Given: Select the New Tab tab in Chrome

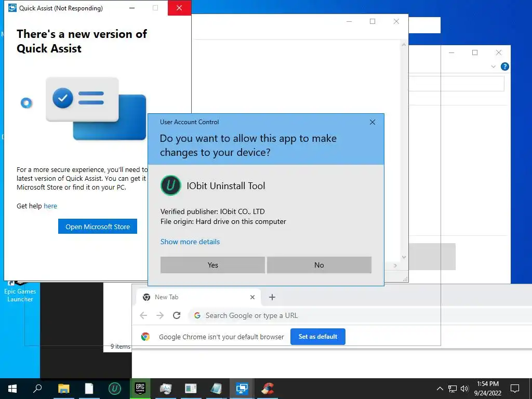Looking at the screenshot, I should tap(198, 297).
